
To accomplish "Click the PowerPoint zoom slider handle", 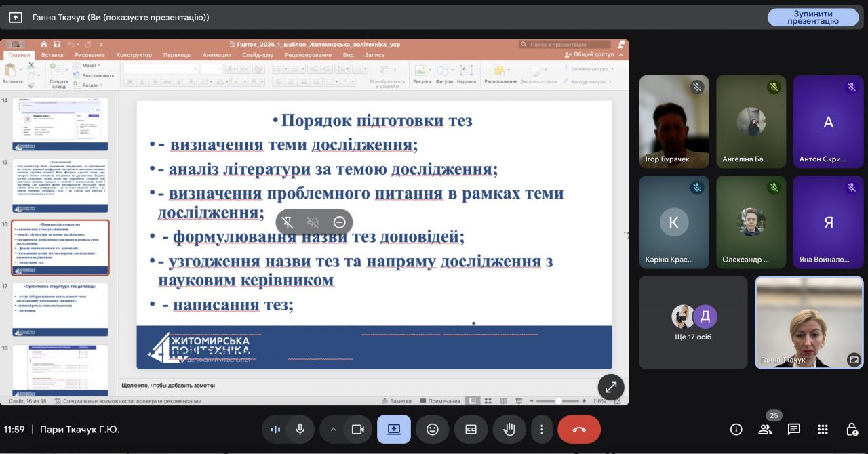I will pyautogui.click(x=560, y=401).
